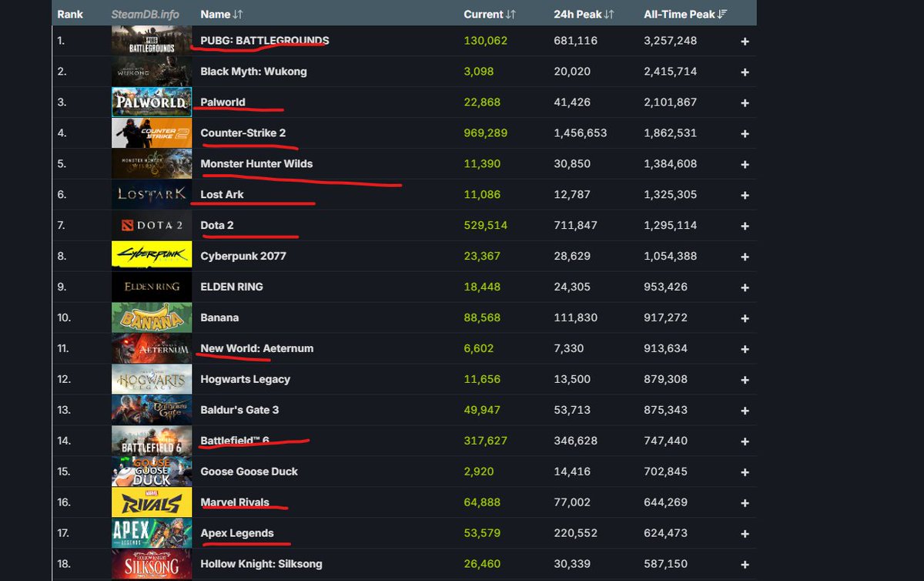Viewport: 924px width, 581px height.
Task: Click the Hollow Knight: Silksong thumbnail
Action: pos(151,564)
